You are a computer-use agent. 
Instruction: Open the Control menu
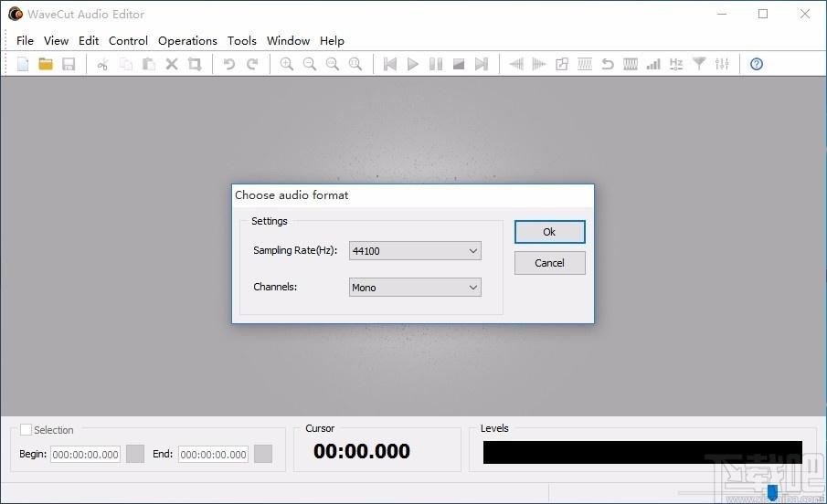click(x=128, y=40)
